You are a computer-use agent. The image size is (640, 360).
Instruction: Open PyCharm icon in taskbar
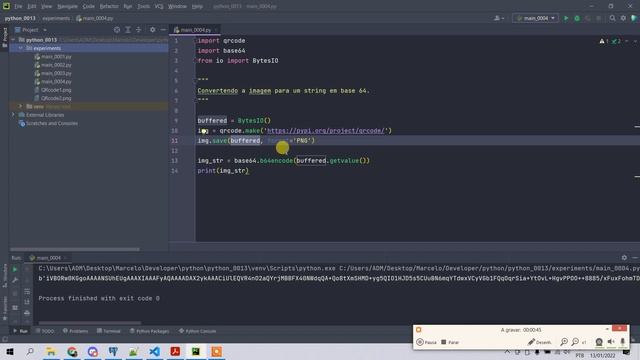pos(196,352)
